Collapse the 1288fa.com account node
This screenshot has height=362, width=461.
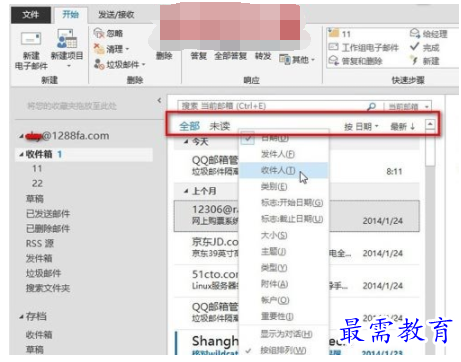pyautogui.click(x=21, y=136)
